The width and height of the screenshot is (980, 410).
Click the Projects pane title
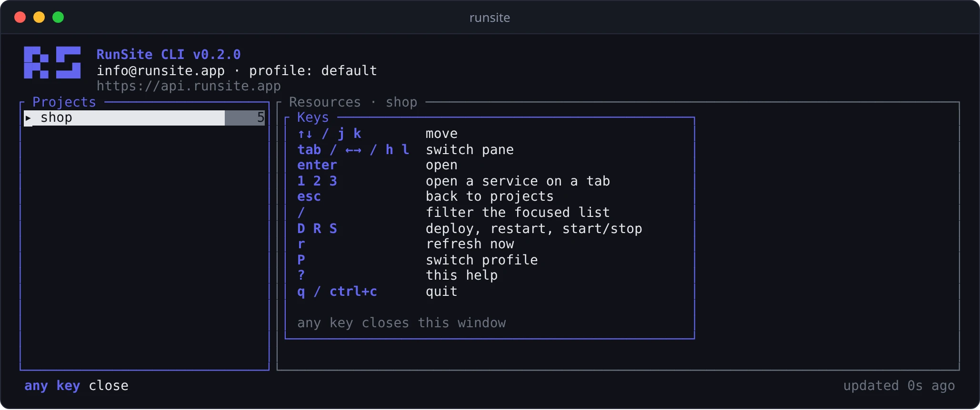64,102
